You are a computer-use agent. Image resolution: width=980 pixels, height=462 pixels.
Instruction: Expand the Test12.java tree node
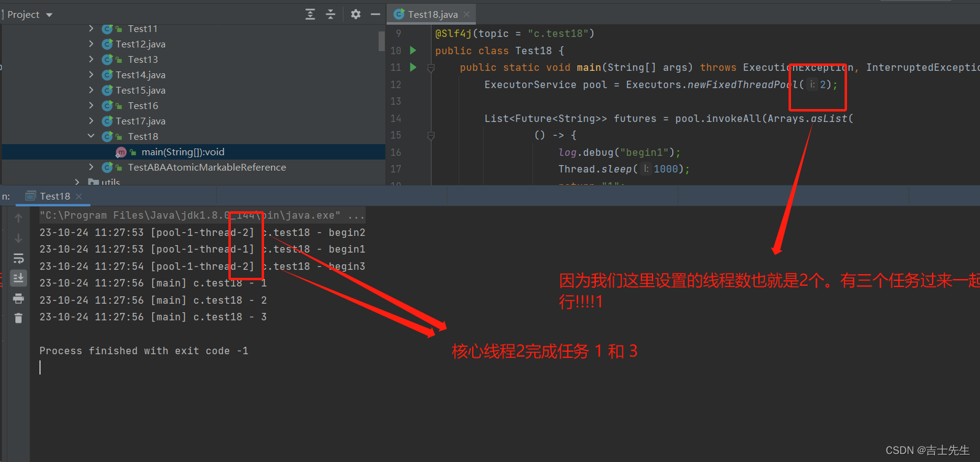(x=91, y=44)
